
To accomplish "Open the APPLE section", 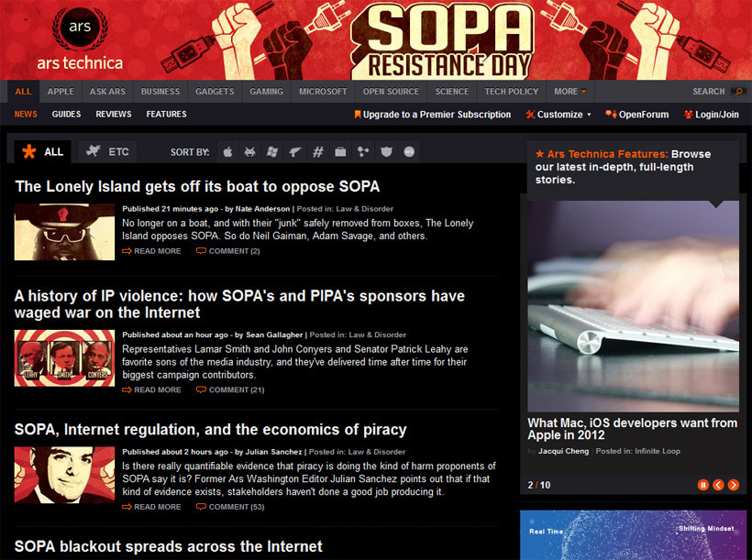I will 61,91.
